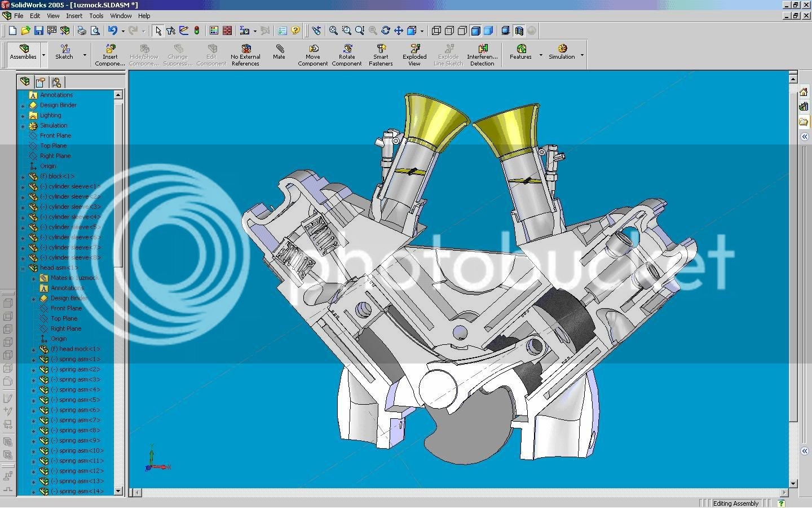Activate the Pan view tool
812x508 pixels.
point(399,30)
